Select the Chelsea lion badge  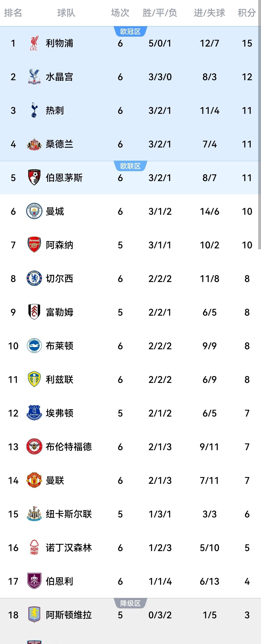[34, 279]
